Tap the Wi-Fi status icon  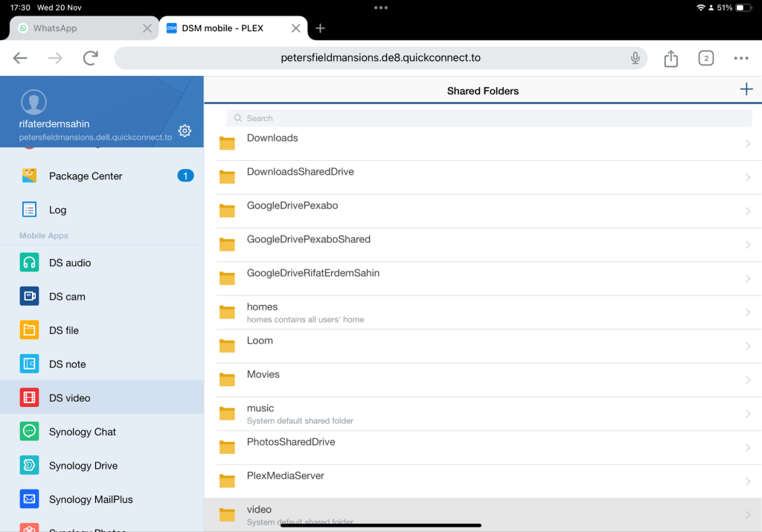coord(700,7)
